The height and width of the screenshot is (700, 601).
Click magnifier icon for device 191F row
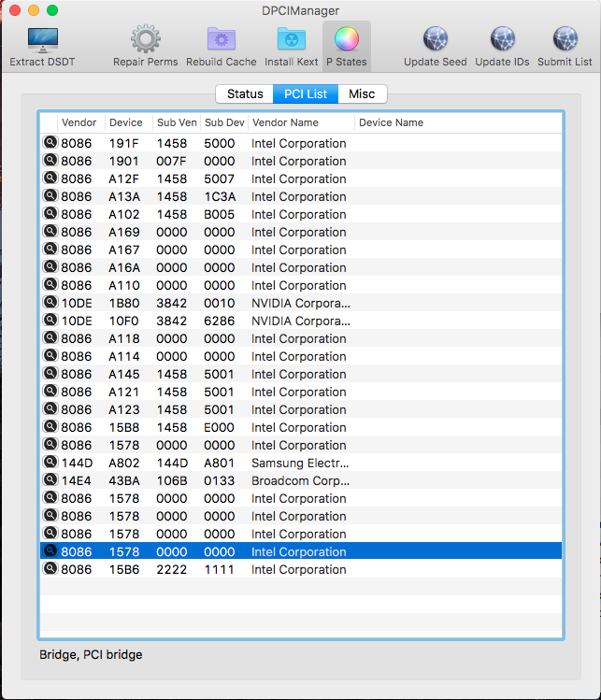point(50,142)
